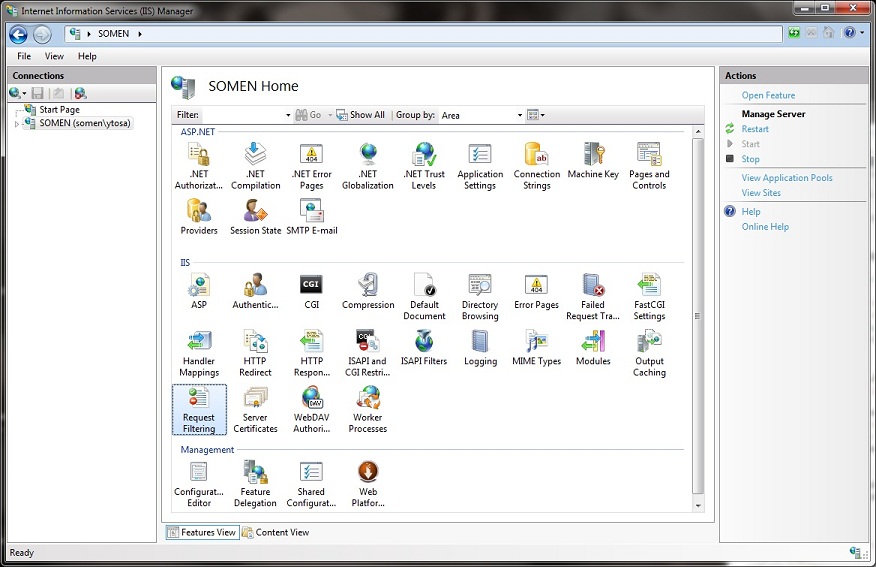The height and width of the screenshot is (567, 876).
Task: Open the SMTP E-mail feature
Action: click(x=312, y=217)
